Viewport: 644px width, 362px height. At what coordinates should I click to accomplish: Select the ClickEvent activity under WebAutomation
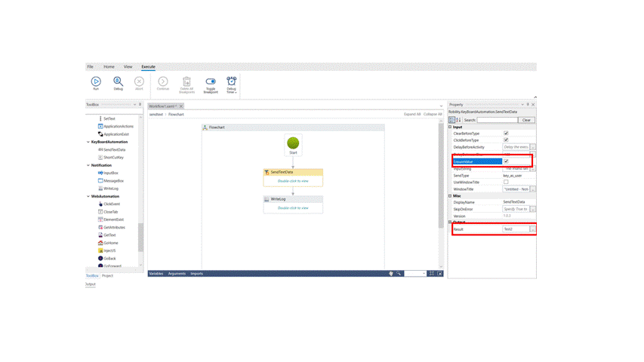coord(111,204)
